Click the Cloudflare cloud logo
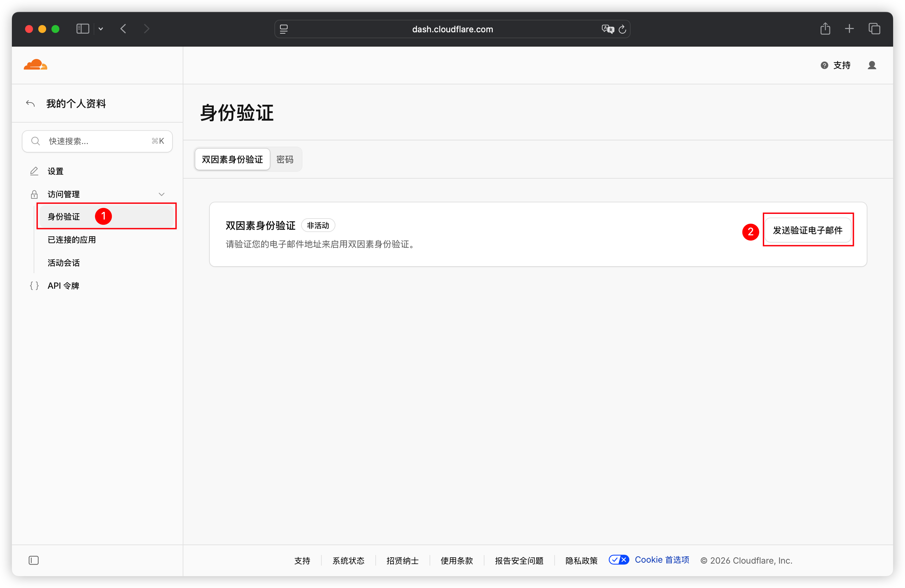The image size is (905, 588). point(35,65)
